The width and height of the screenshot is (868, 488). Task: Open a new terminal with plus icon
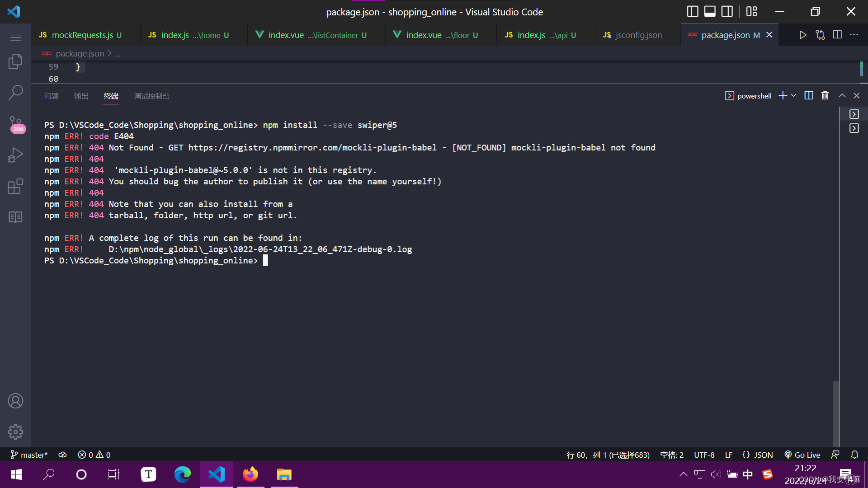(782, 95)
